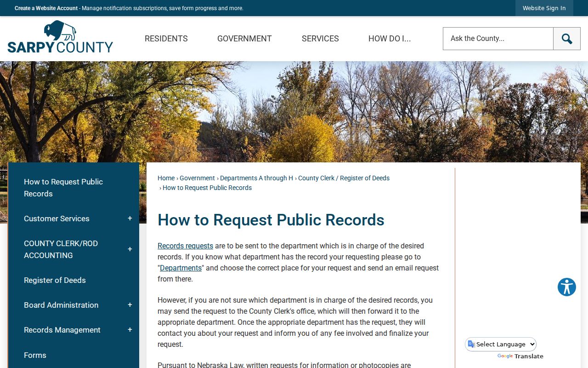The image size is (588, 368).
Task: Open Board Administration sidebar link
Action: click(x=61, y=305)
